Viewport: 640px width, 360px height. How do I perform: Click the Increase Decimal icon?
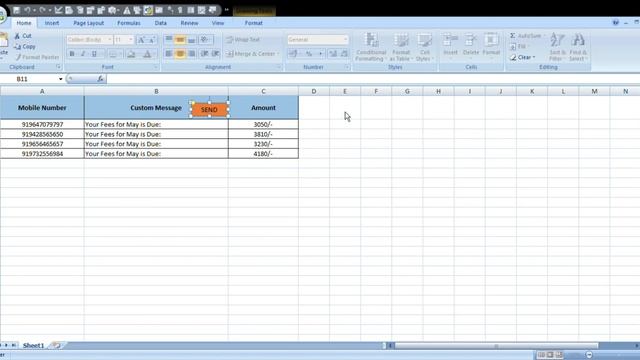click(x=333, y=53)
